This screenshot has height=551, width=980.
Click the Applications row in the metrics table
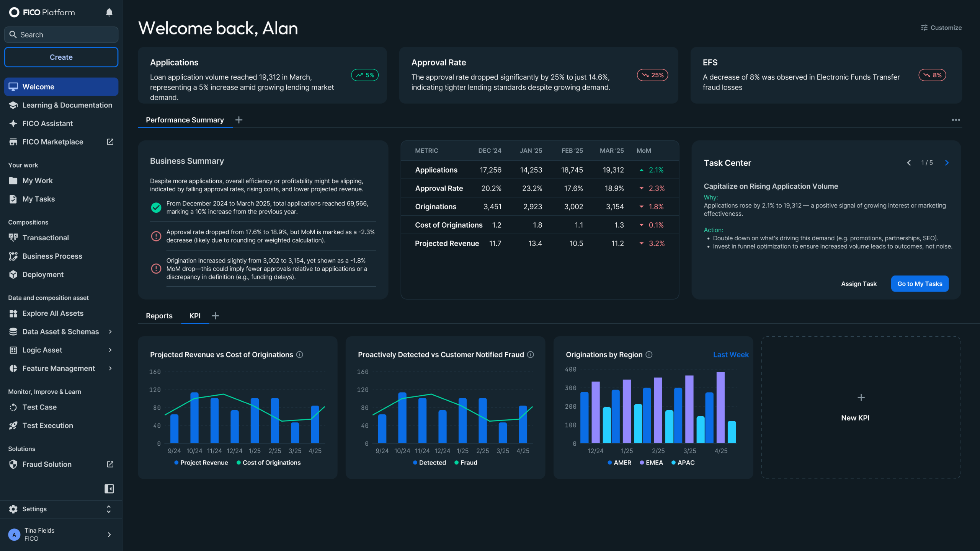[x=540, y=170]
